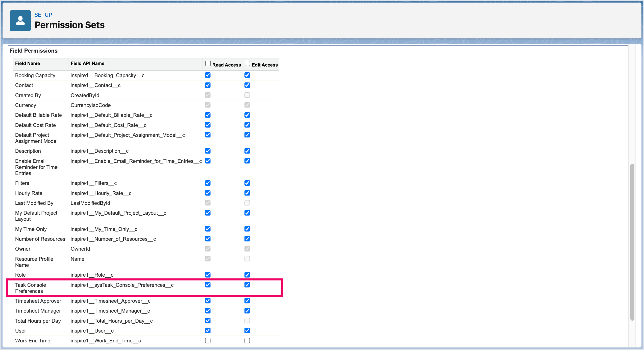Toggle the Read Access header checkbox
This screenshot has height=350, width=644.
208,63
